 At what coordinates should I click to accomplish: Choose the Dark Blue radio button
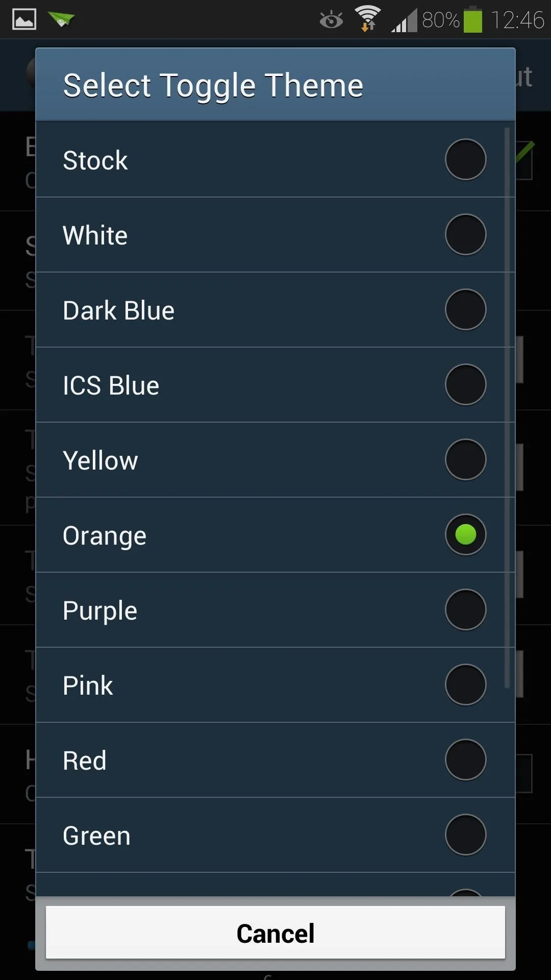click(465, 310)
